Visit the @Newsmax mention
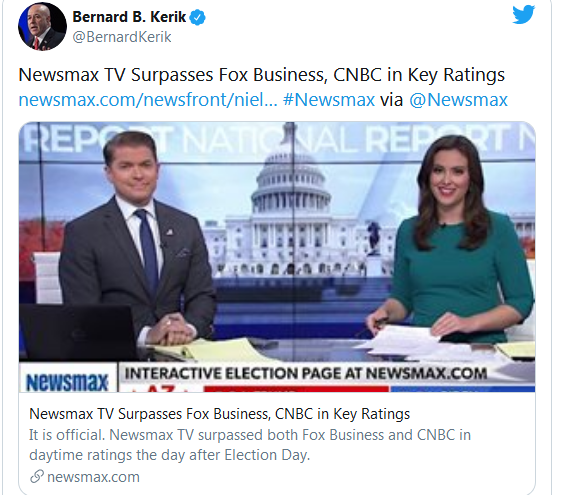The image size is (568, 495). tap(458, 100)
